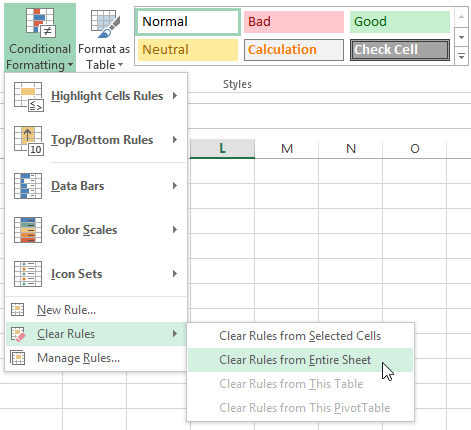Click the Top/Bottom Rules icon
The width and height of the screenshot is (471, 430).
point(28,140)
